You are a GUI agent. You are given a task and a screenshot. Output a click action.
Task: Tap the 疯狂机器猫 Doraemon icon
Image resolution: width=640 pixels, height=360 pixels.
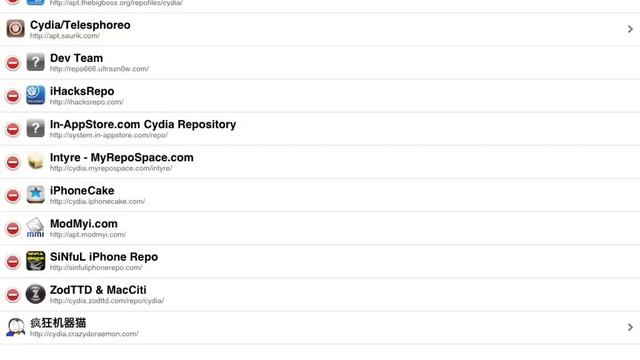coord(16,327)
